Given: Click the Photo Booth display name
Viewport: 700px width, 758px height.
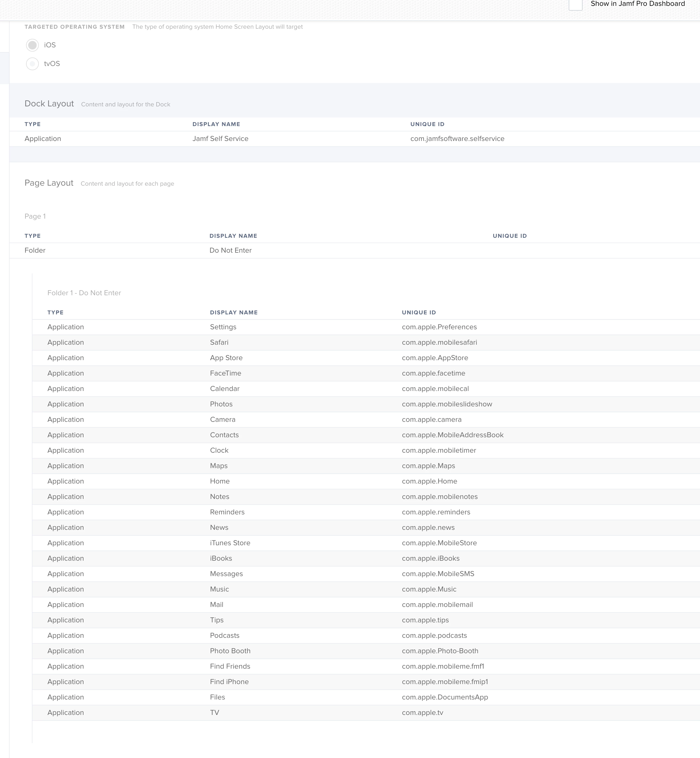Looking at the screenshot, I should pos(230,651).
